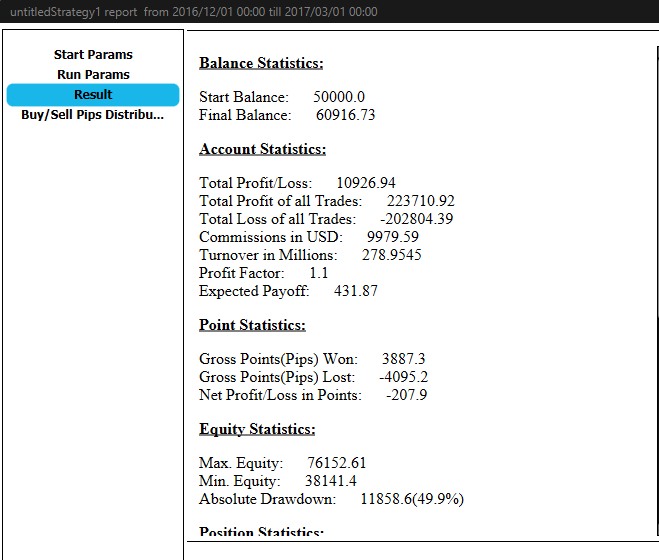
Task: Click the Max. Equity label
Action: [241, 463]
